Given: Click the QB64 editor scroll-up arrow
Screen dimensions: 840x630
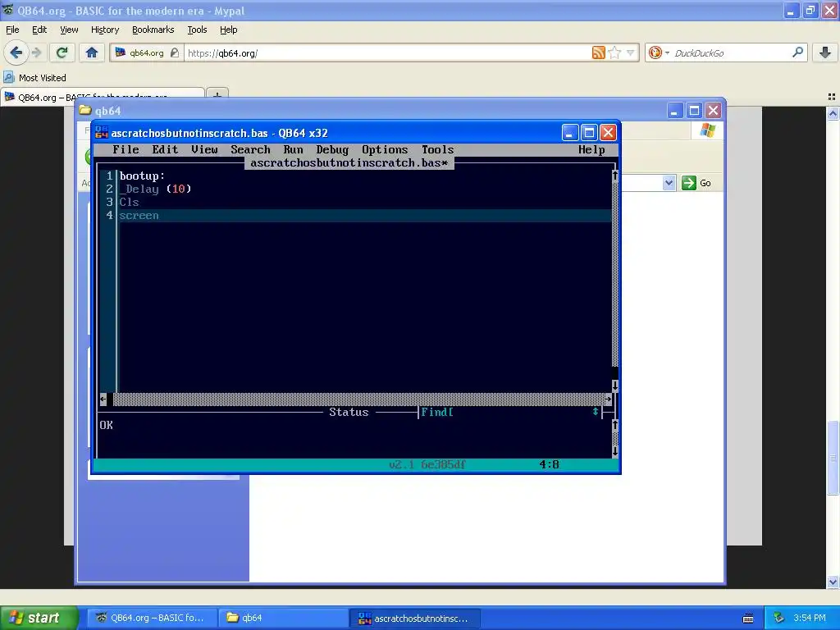Looking at the screenshot, I should click(x=615, y=176).
